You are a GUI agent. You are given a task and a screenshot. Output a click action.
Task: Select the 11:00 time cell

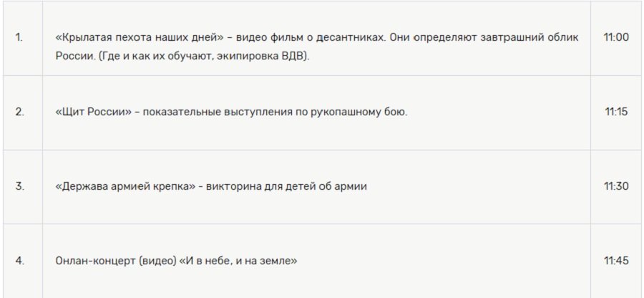(616, 37)
